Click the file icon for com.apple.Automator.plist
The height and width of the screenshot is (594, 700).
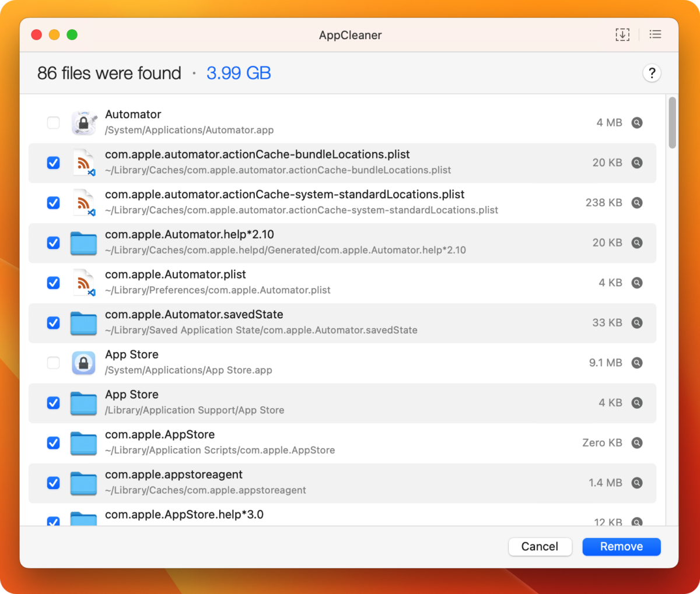click(x=84, y=283)
